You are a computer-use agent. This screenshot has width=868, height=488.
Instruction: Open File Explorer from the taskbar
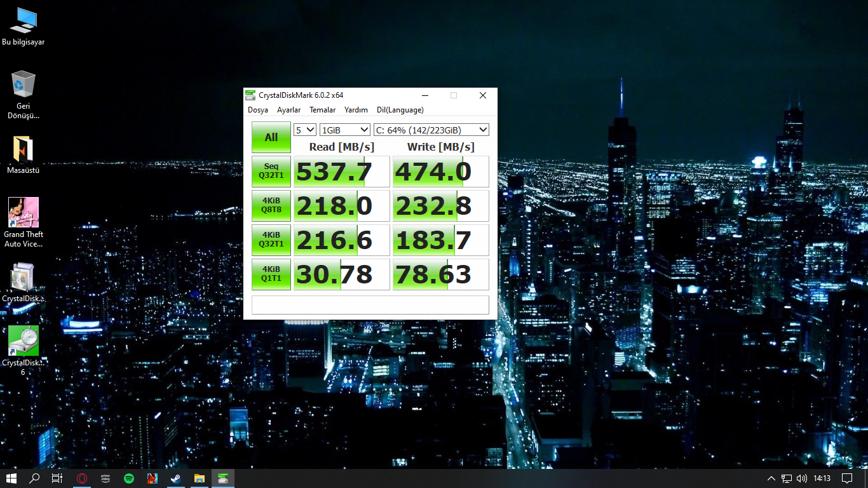coord(200,478)
